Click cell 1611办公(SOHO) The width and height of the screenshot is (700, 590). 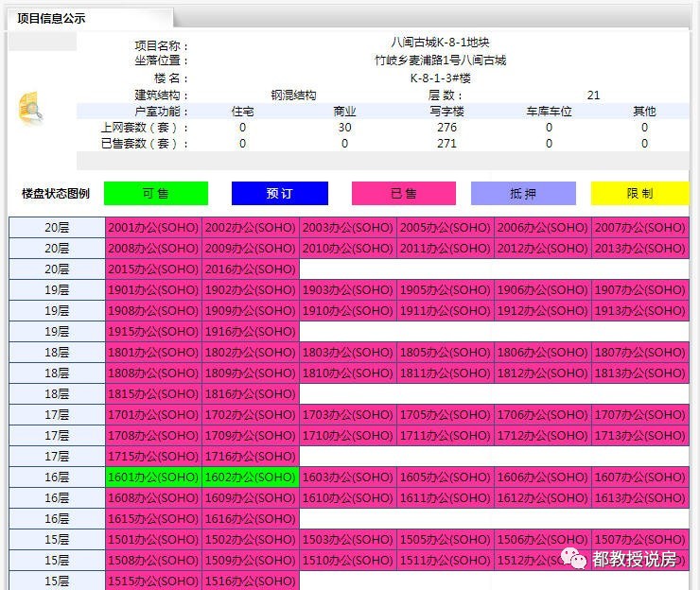tap(446, 498)
